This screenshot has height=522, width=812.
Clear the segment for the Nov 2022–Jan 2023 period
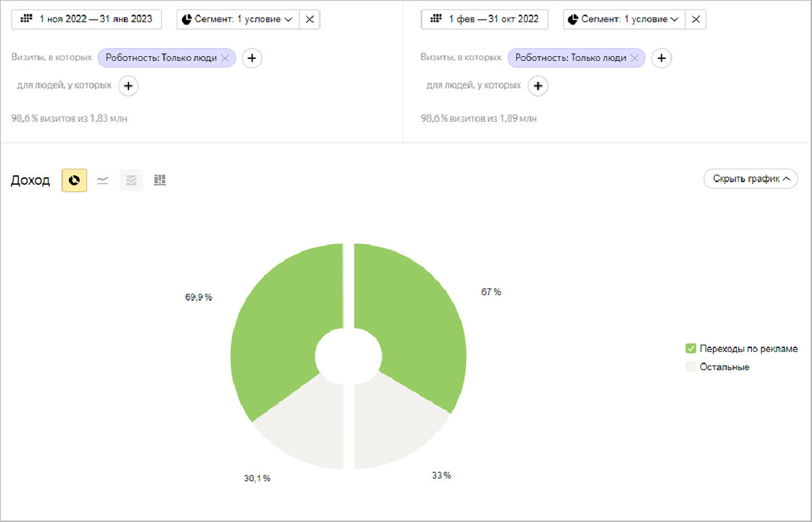click(310, 19)
